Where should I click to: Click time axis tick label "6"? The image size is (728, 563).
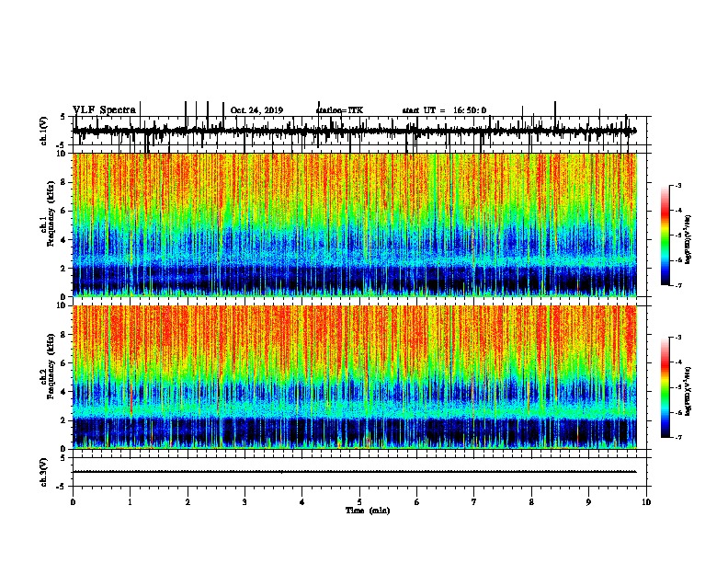click(417, 502)
